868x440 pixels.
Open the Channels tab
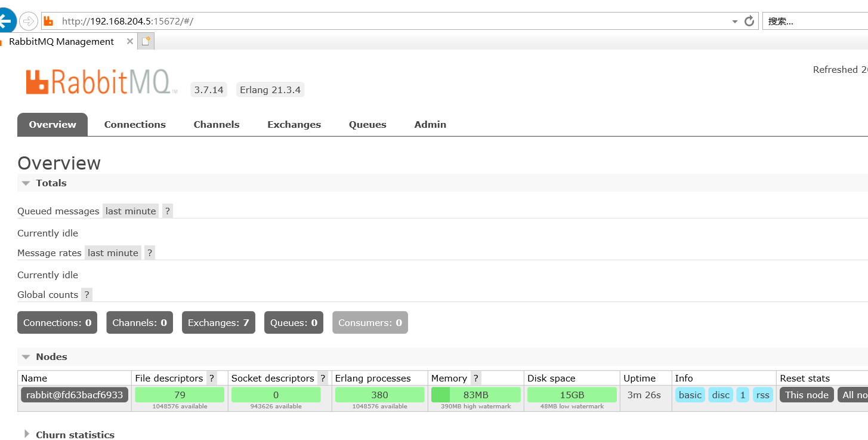[x=217, y=125]
